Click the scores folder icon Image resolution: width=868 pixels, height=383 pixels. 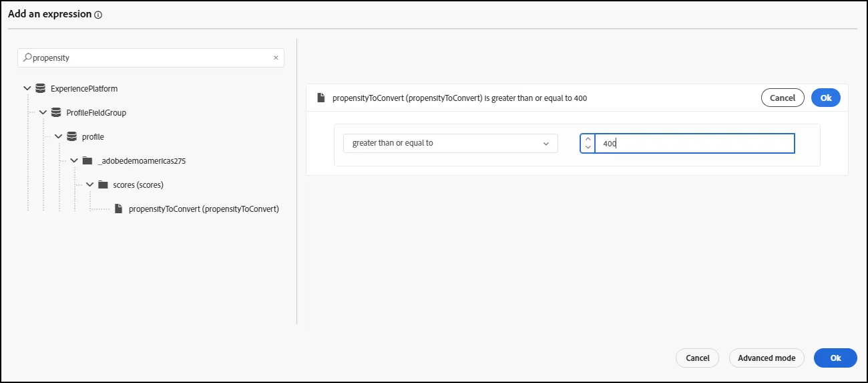(x=103, y=184)
